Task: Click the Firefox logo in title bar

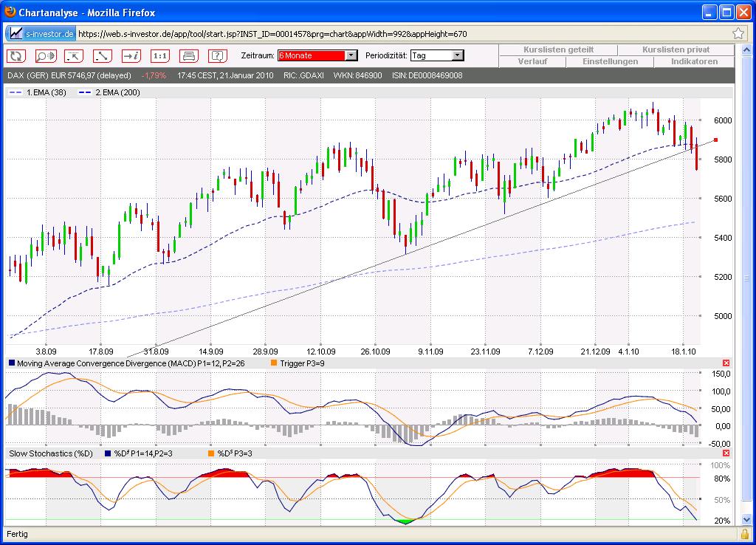Action: tap(10, 12)
